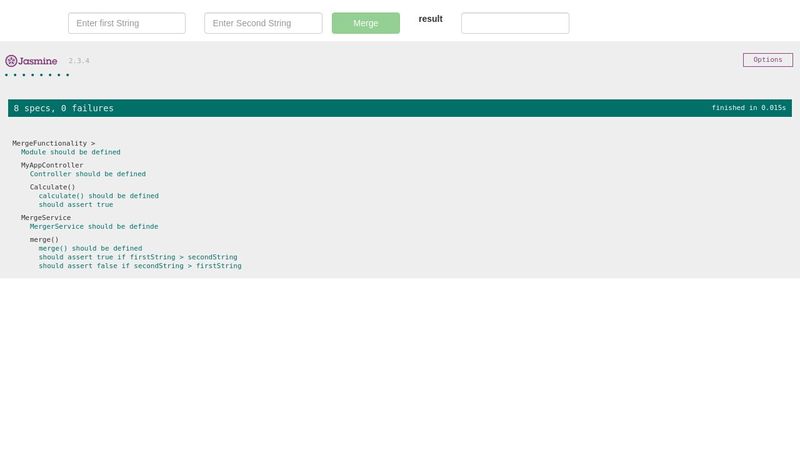Open "merge() should be defined" spec

click(90, 248)
